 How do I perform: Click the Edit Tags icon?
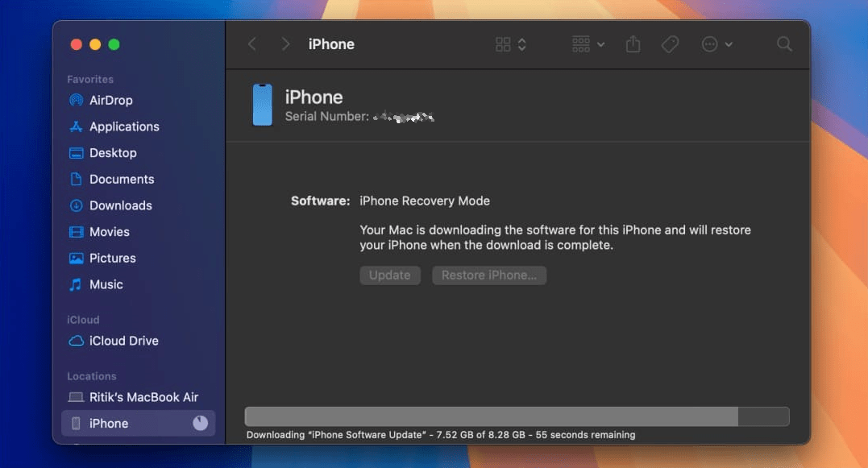(x=670, y=44)
